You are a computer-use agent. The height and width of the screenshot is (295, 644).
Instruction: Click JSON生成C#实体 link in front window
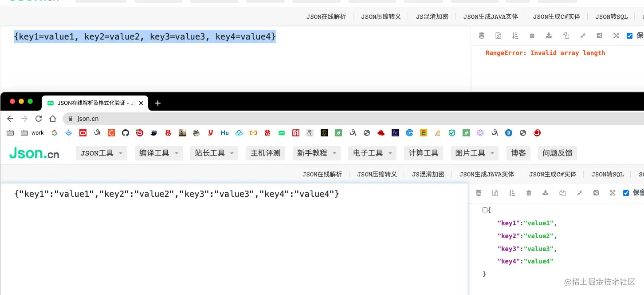(x=553, y=174)
